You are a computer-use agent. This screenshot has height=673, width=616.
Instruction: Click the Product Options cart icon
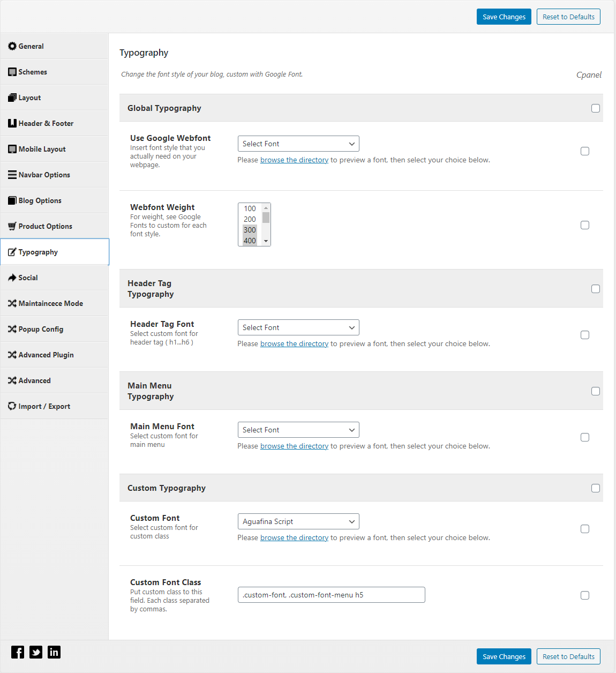click(12, 226)
